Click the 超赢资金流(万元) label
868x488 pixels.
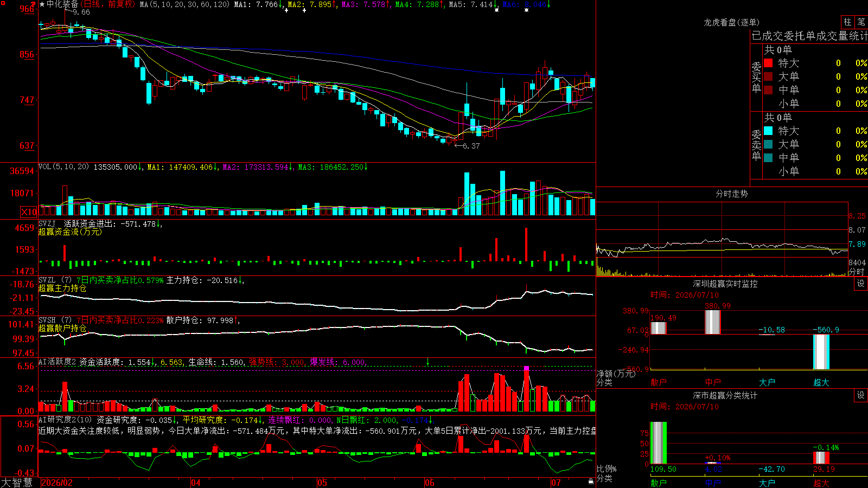click(x=70, y=232)
